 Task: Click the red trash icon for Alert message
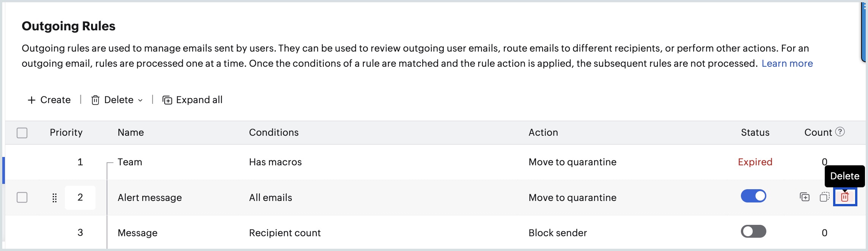coord(844,197)
